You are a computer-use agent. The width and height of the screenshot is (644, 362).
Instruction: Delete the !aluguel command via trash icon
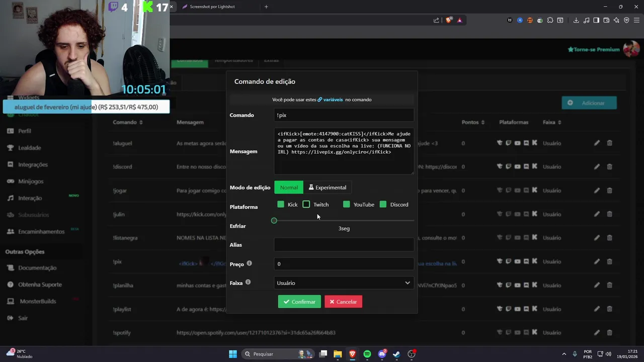coord(609,143)
